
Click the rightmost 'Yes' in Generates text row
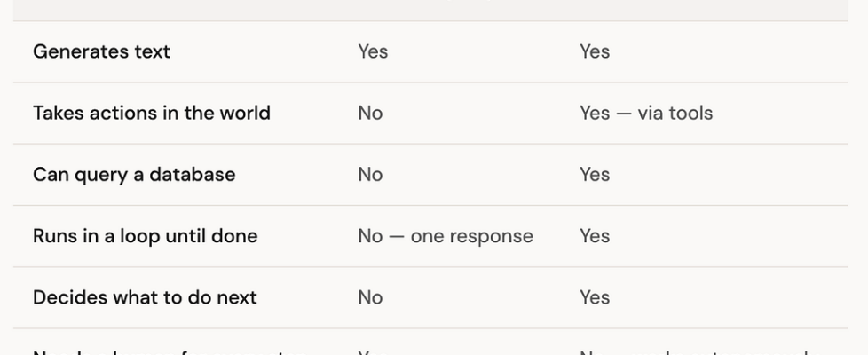point(595,51)
